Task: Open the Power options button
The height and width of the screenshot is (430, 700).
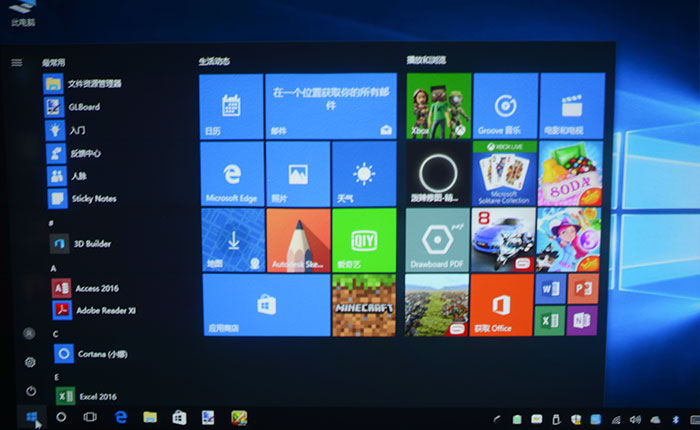Action: (30, 391)
